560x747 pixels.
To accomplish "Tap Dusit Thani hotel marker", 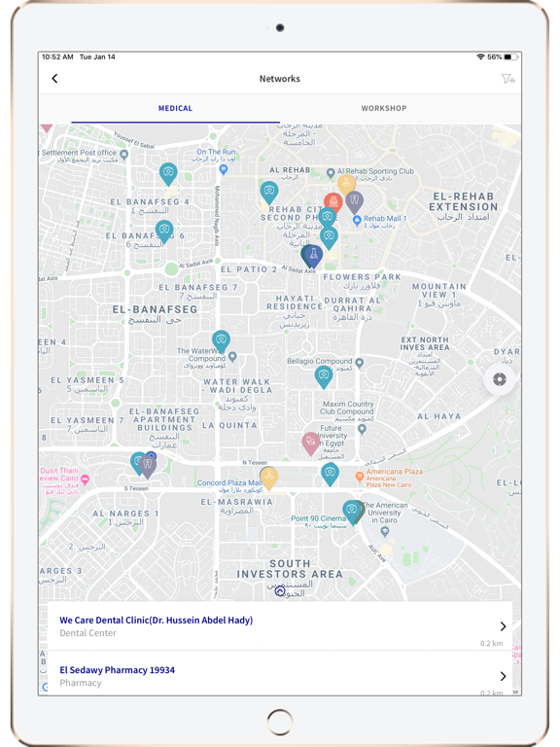I will tap(85, 480).
